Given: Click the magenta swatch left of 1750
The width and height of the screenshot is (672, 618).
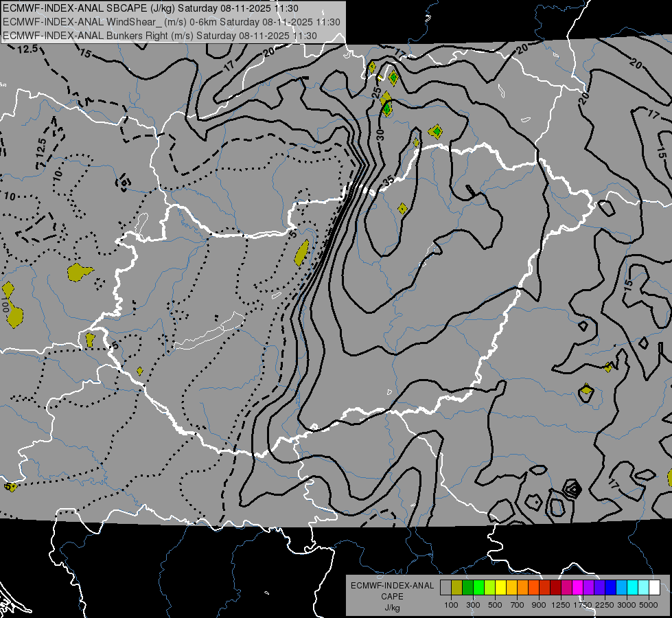Looking at the screenshot, I should [x=578, y=587].
